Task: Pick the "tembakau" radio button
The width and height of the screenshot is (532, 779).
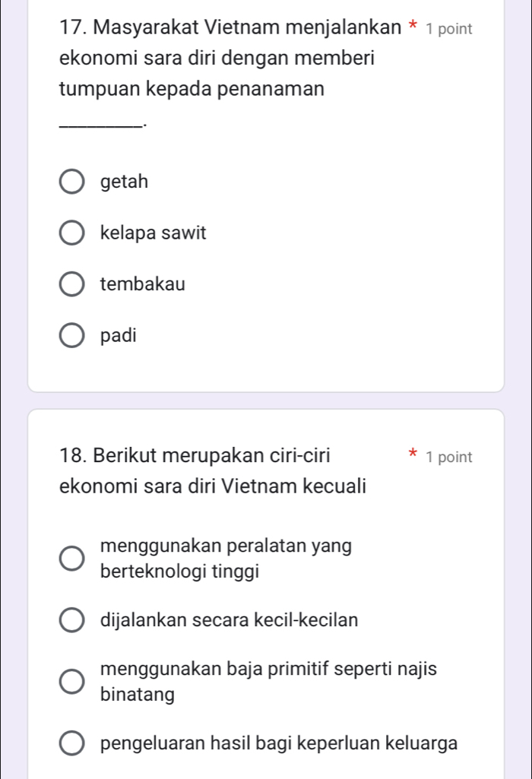Action: 73,284
